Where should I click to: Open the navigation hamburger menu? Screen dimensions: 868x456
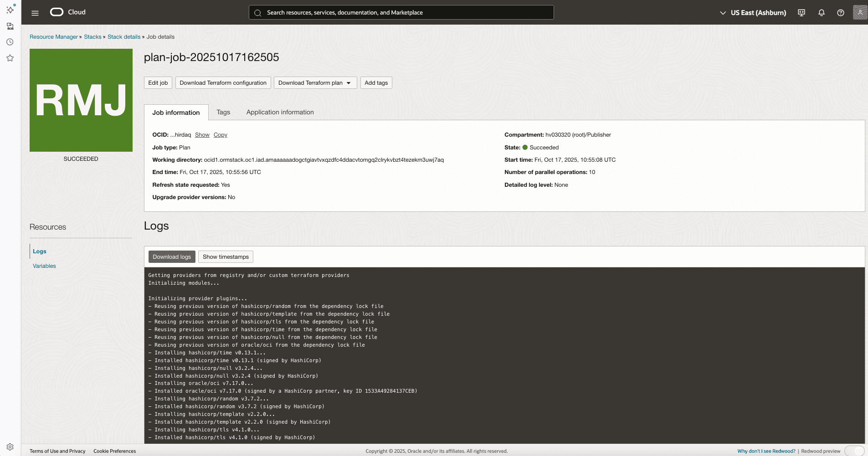(x=35, y=12)
